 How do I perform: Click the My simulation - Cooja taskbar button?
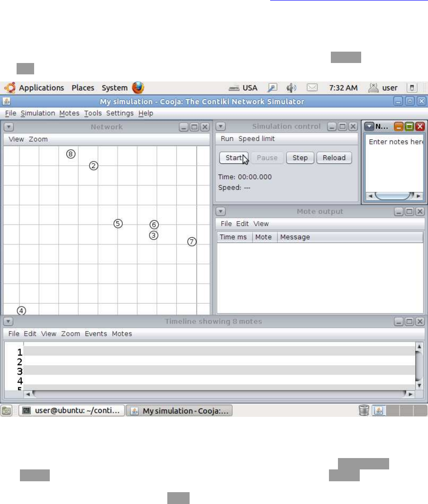point(179,411)
